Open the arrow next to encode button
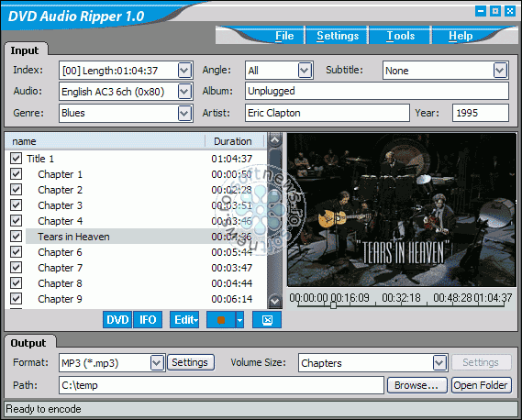This screenshot has height=420, width=522. [x=239, y=320]
